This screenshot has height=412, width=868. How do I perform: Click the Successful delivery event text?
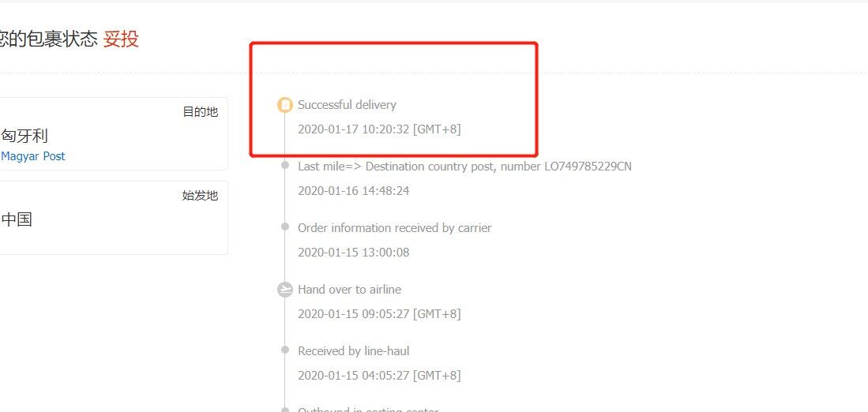347,105
